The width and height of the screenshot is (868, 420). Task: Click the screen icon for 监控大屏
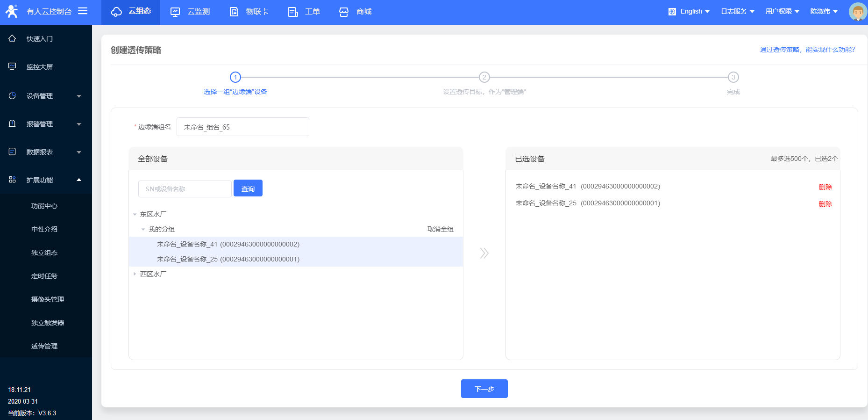pyautogui.click(x=12, y=66)
